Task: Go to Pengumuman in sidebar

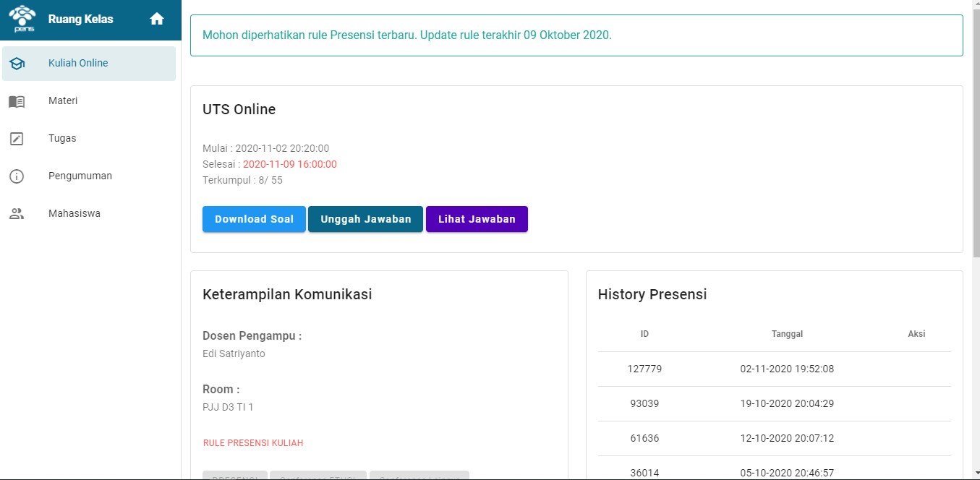Action: coord(89,176)
